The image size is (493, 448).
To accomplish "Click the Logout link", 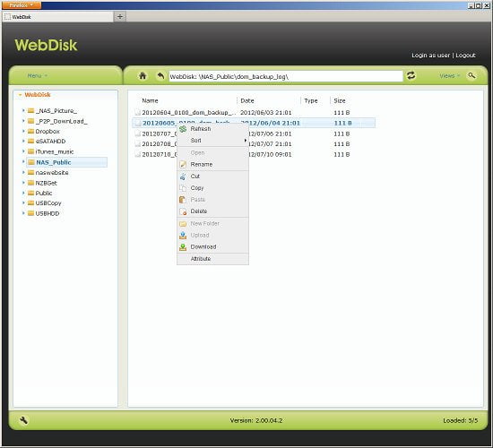I will point(465,56).
